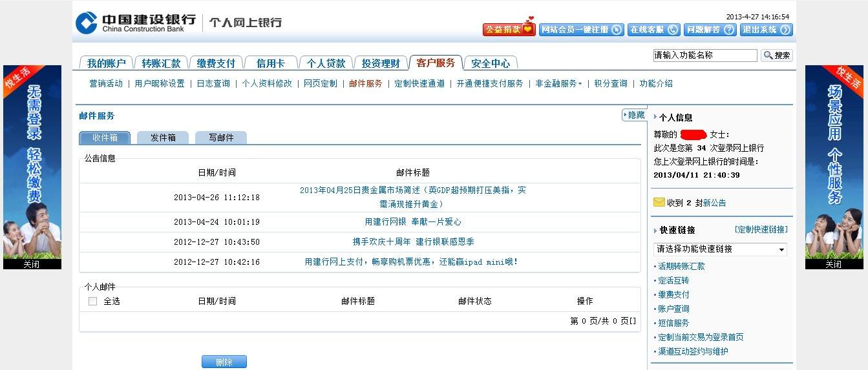
Task: Open the 新公告 link
Action: point(714,203)
